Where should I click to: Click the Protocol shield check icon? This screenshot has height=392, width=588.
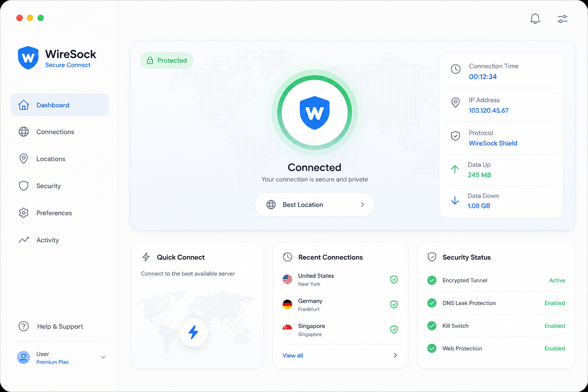pyautogui.click(x=456, y=136)
